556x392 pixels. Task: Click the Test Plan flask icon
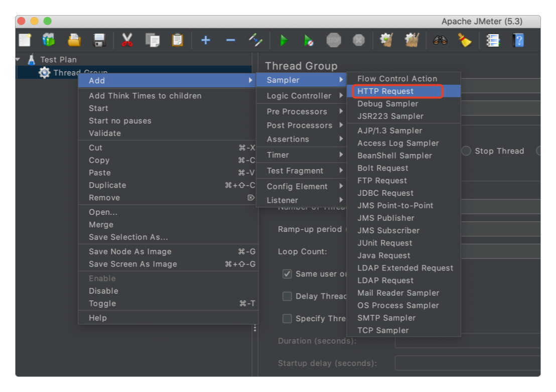32,60
